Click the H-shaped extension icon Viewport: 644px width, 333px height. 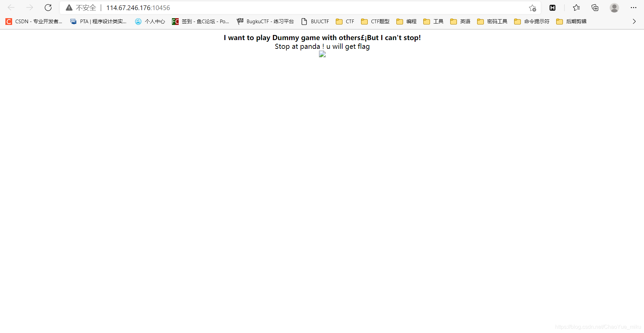coord(552,7)
